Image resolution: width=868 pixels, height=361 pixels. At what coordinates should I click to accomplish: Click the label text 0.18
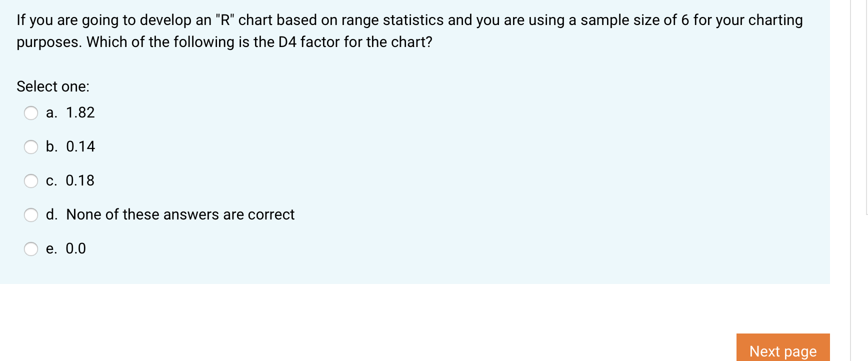[80, 180]
